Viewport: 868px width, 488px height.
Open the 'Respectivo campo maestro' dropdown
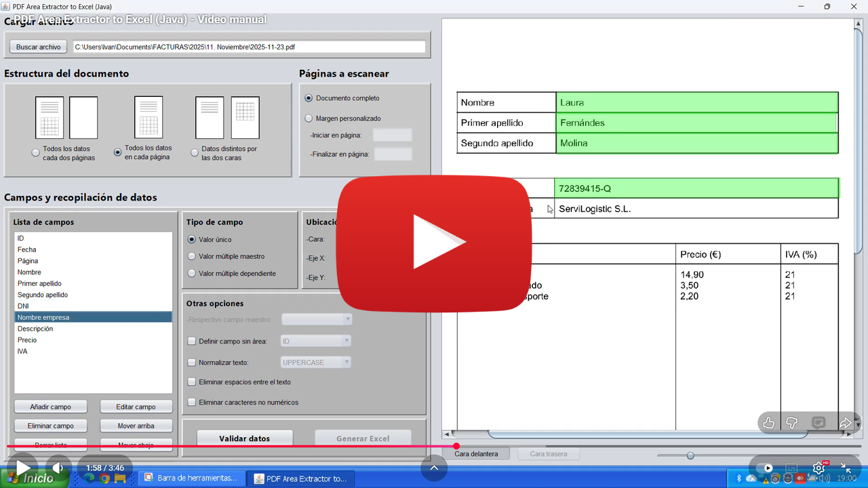(317, 319)
